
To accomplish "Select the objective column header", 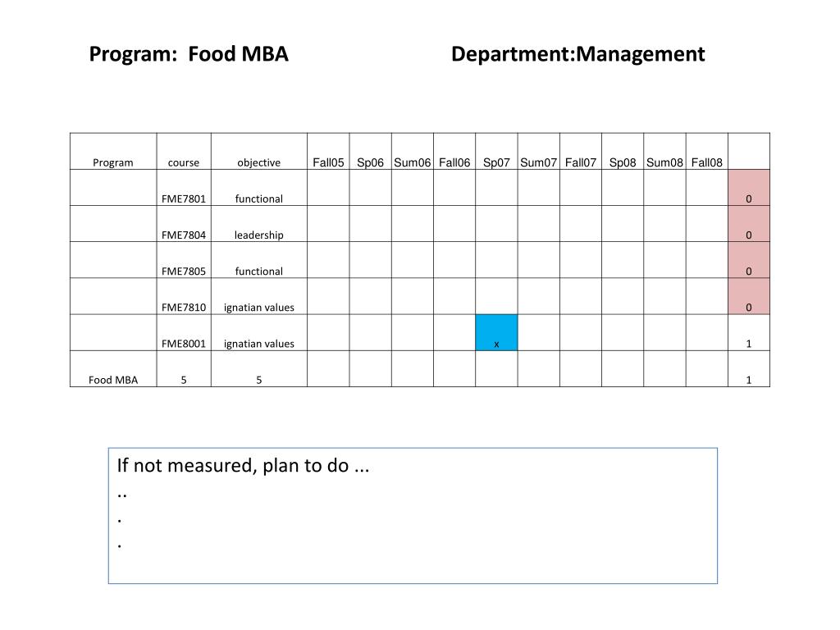I will [259, 152].
